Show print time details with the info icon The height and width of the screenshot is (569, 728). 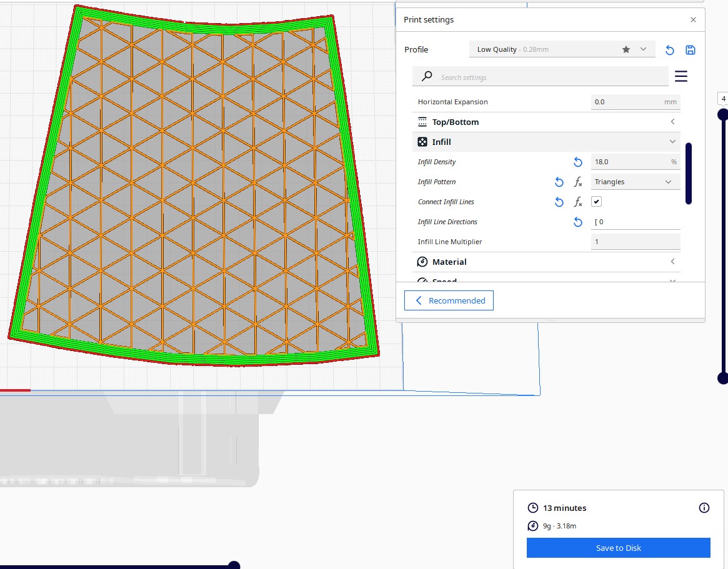pos(704,508)
